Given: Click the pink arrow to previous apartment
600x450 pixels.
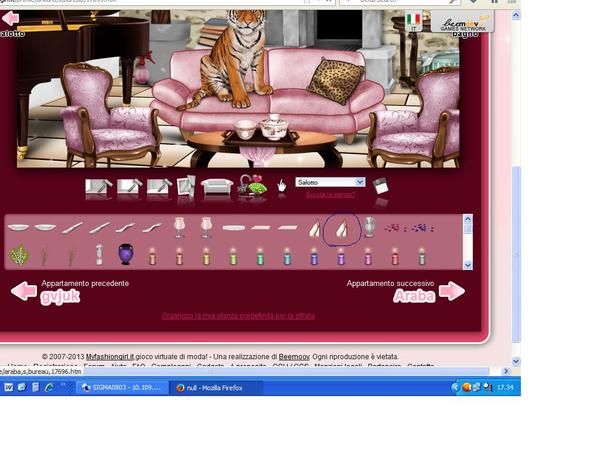Looking at the screenshot, I should 24,291.
